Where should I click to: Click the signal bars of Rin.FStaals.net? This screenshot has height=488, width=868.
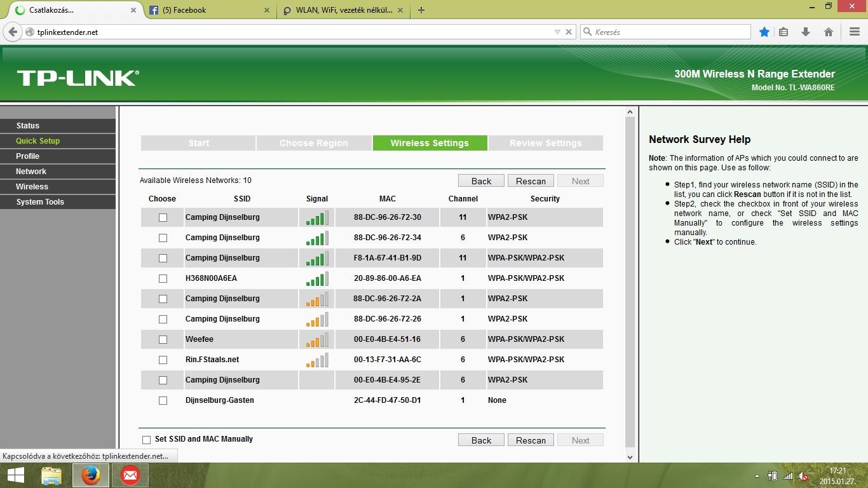pos(317,360)
